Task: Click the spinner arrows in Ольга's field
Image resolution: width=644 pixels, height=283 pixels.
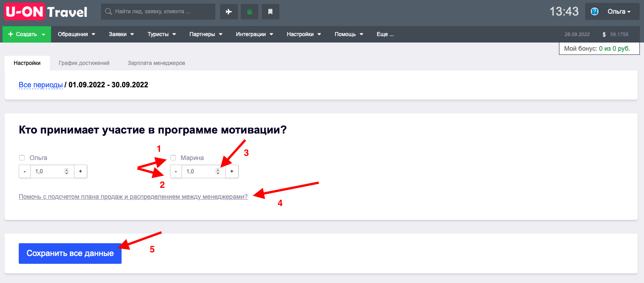Action: (x=67, y=171)
